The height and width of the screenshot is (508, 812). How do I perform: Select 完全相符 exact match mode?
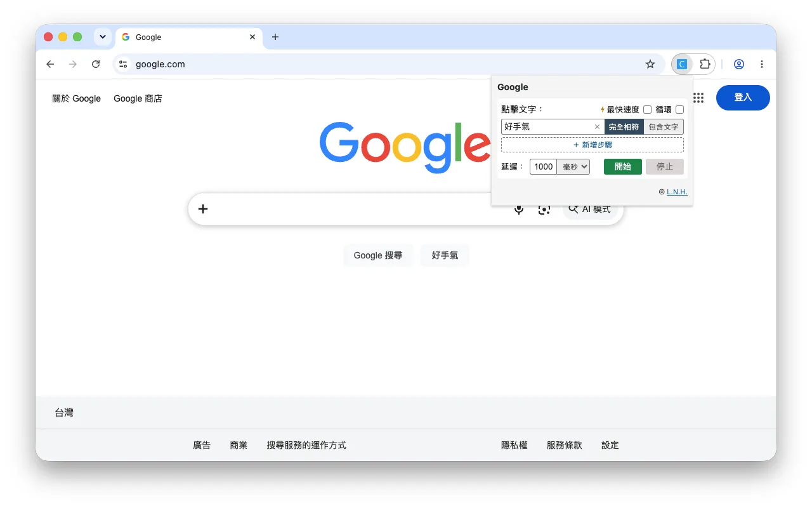click(x=624, y=127)
